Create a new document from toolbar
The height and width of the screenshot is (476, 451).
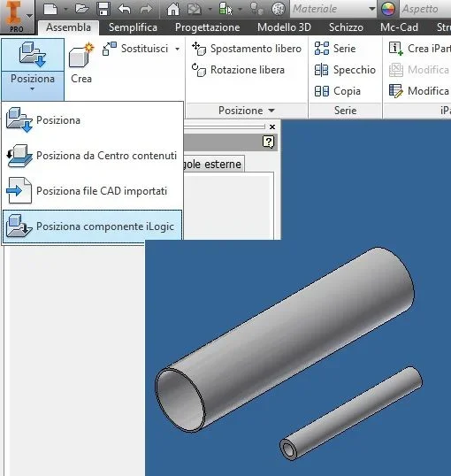pos(50,9)
